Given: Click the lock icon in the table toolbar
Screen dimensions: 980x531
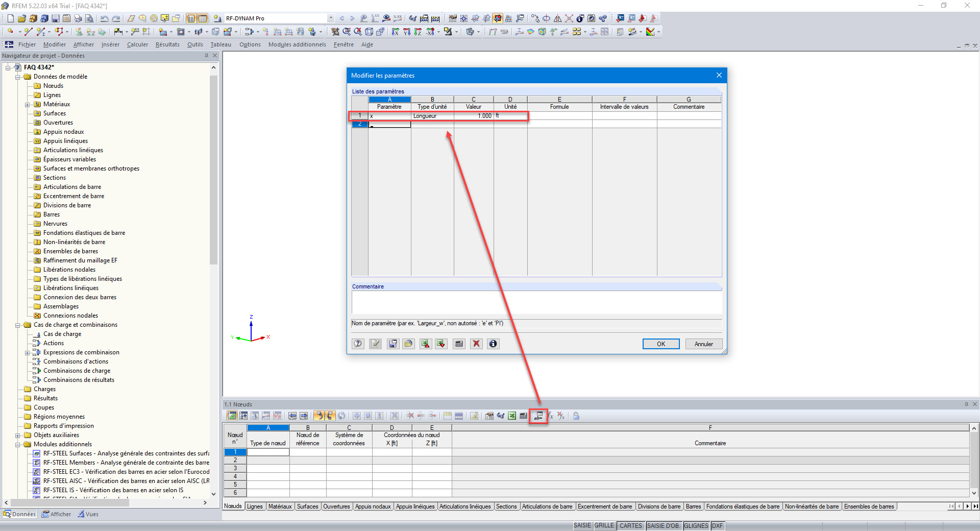Looking at the screenshot, I should click(x=576, y=416).
